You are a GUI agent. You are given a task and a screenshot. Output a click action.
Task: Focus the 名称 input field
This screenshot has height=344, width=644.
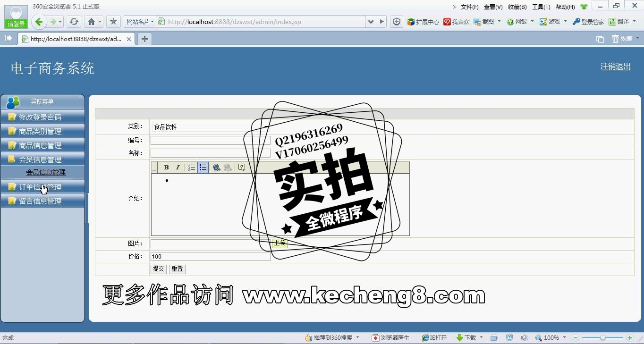coord(211,153)
